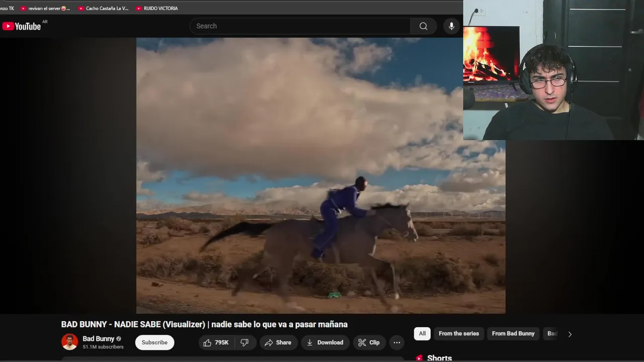Click into the Search input field

point(300,26)
